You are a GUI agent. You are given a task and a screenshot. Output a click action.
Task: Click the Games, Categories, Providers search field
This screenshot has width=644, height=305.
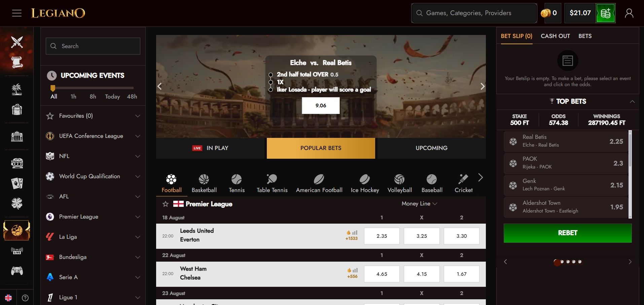[x=474, y=13]
